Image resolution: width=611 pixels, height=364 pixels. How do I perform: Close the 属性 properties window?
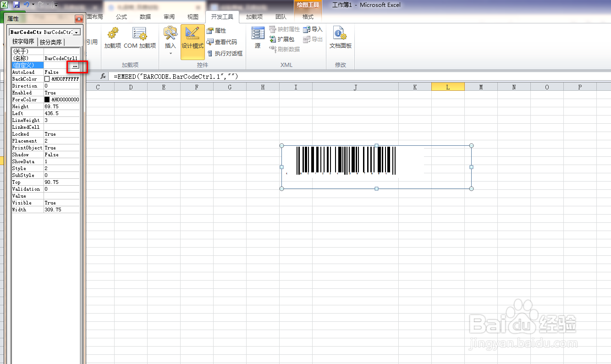pos(79,19)
